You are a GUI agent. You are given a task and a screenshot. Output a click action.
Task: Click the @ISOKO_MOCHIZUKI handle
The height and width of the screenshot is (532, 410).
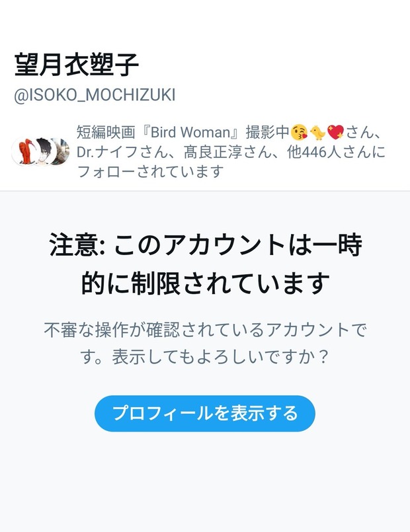[95, 95]
